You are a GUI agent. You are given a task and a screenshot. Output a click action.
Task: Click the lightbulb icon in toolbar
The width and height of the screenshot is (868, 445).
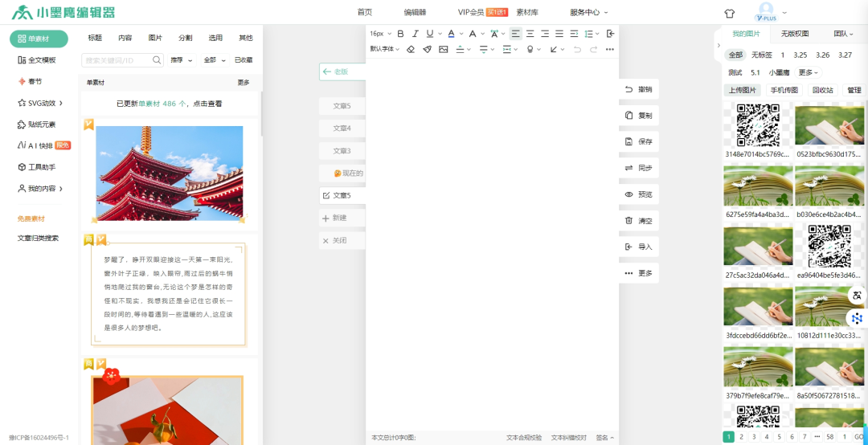coord(530,49)
